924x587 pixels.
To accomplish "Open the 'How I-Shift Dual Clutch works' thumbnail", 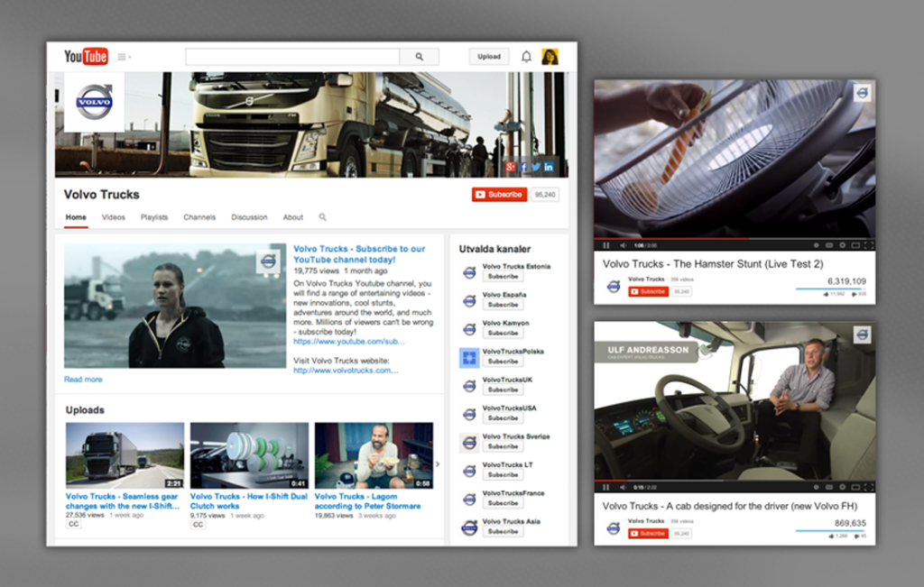I will (249, 455).
